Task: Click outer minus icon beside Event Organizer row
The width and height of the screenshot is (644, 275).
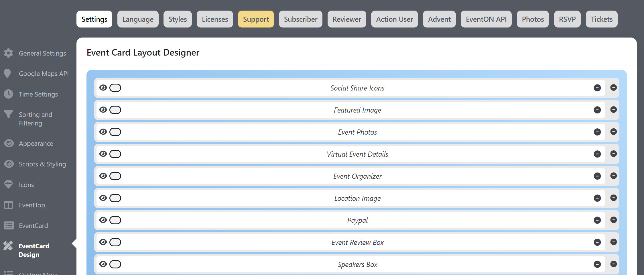Action: [613, 176]
